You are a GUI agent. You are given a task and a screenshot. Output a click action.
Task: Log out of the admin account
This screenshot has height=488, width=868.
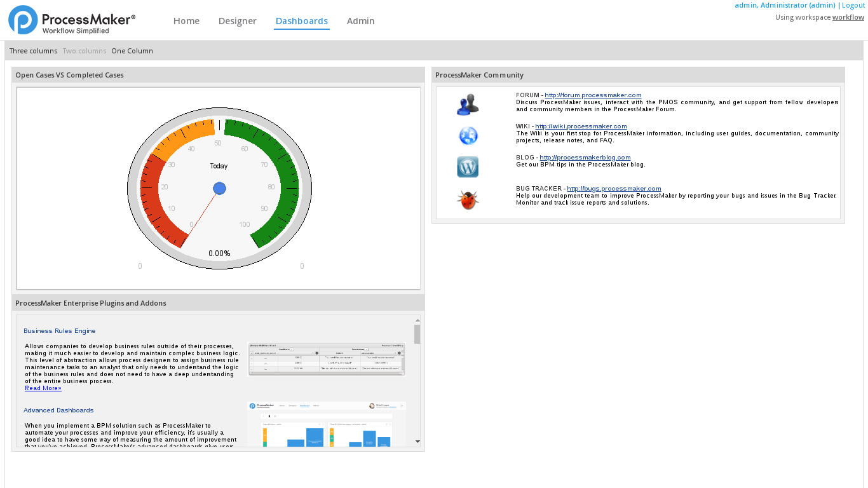(x=853, y=5)
